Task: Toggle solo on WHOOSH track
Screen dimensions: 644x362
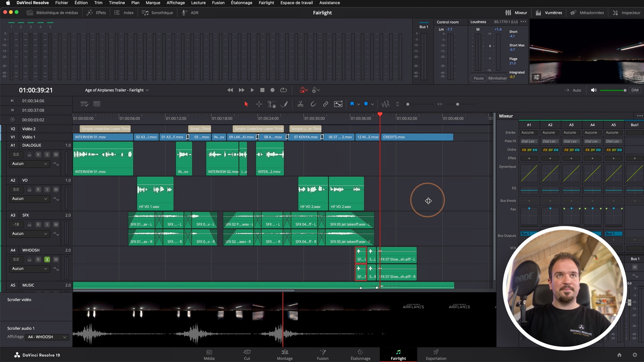Action: pyautogui.click(x=47, y=259)
